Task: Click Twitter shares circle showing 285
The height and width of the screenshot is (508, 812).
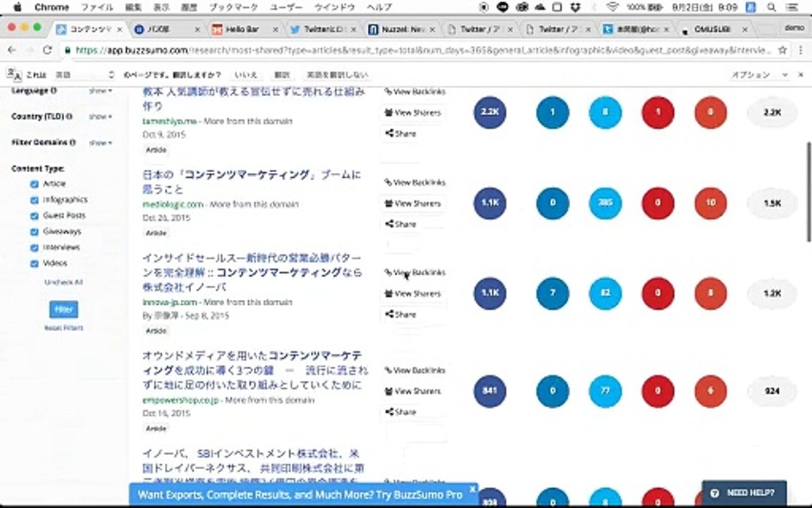Action: (605, 202)
